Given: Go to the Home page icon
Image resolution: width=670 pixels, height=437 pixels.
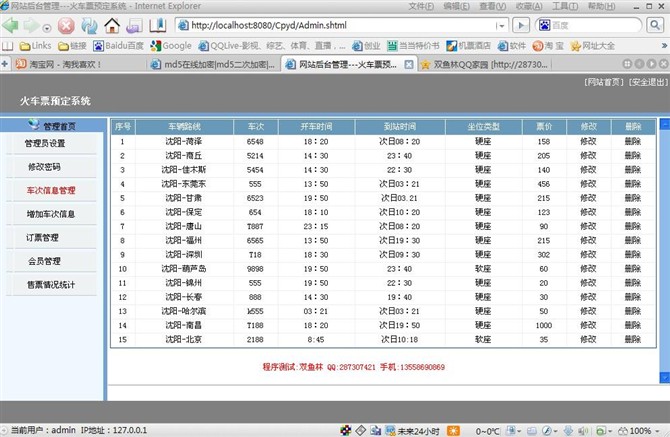Looking at the screenshot, I should pos(112,26).
